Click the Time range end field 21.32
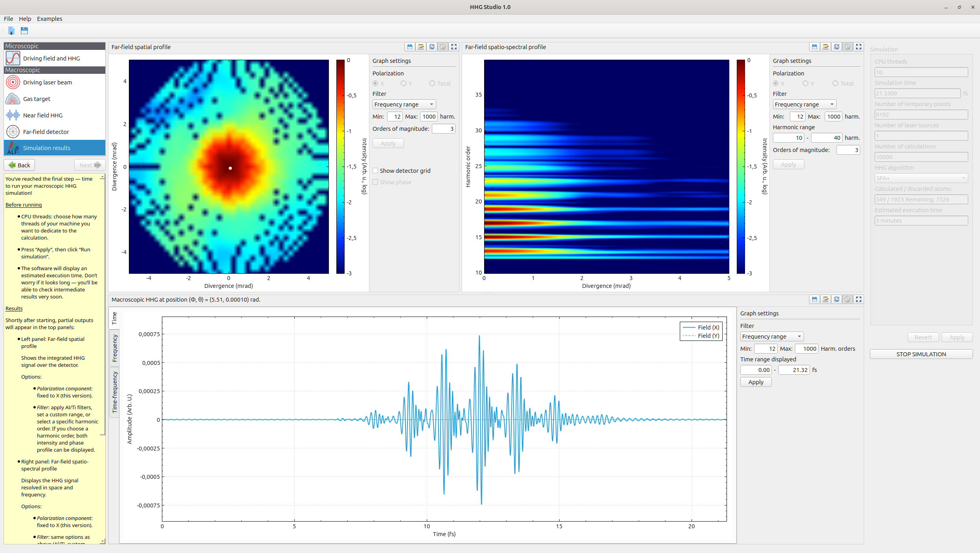Image resolution: width=980 pixels, height=553 pixels. [x=794, y=370]
